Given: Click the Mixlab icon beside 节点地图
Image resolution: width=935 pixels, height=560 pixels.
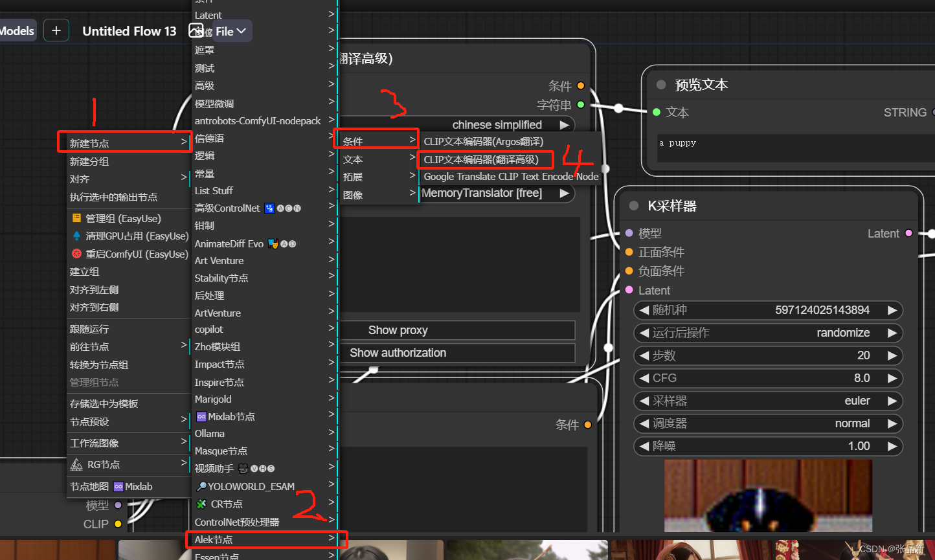Looking at the screenshot, I should pyautogui.click(x=118, y=486).
